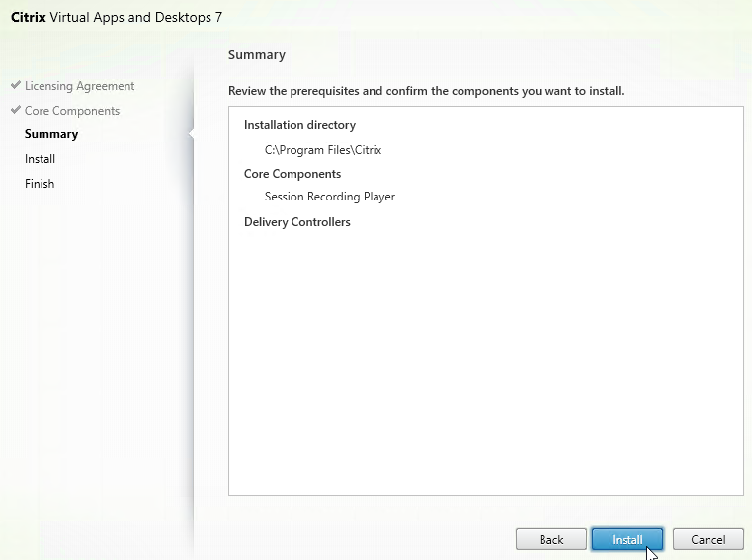Select the C:\Program Files\Citrix path text
The height and width of the screenshot is (560, 752).
tap(323, 150)
